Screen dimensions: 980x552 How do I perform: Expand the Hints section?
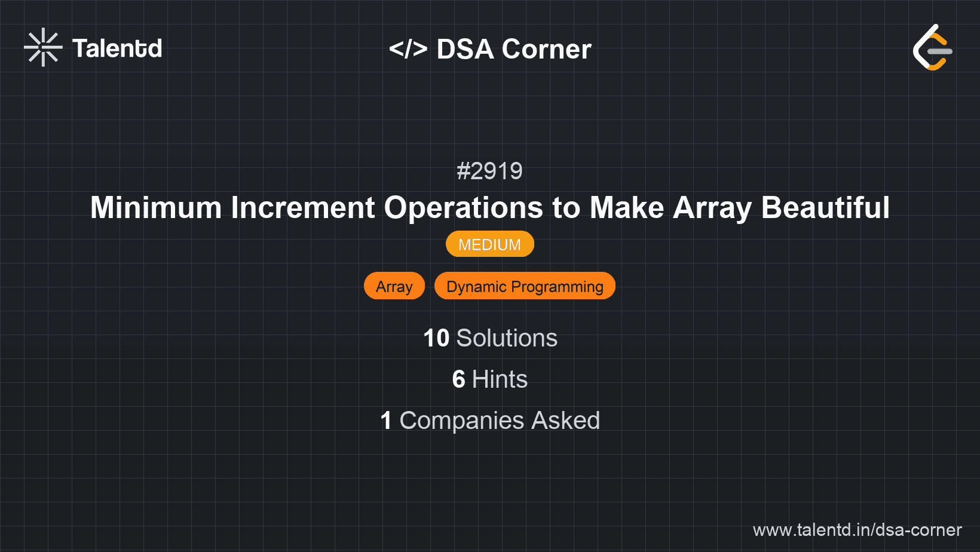(489, 379)
